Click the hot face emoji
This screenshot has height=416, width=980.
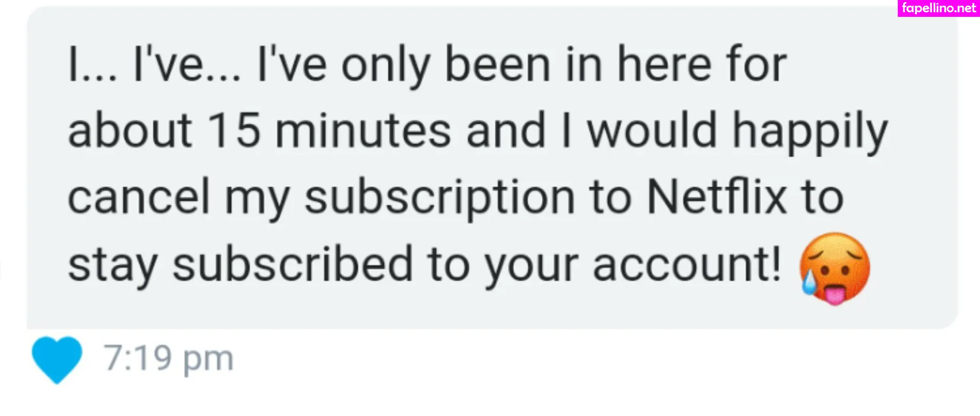click(835, 268)
